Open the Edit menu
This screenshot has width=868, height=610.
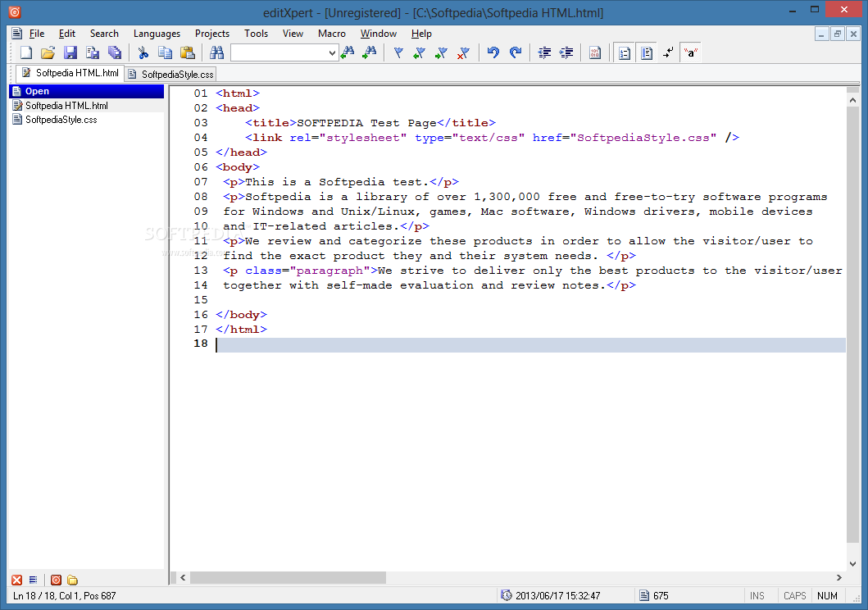[x=67, y=34]
